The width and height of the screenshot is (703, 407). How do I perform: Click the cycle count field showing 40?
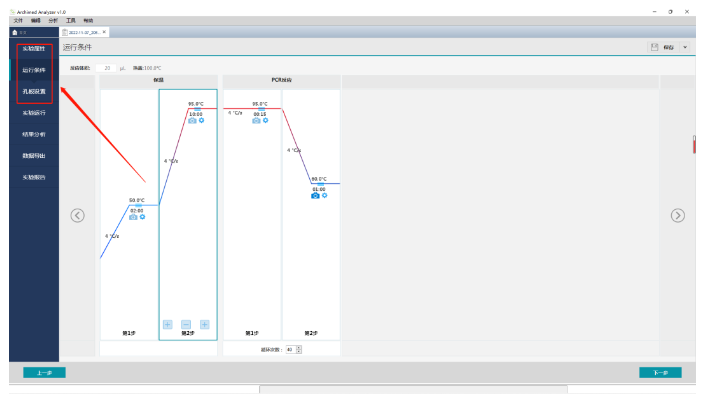pos(291,350)
